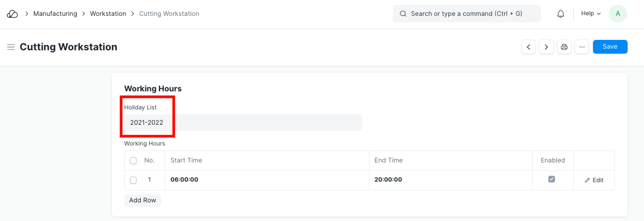Navigate to Manufacturing breadcrumb
This screenshot has height=221, width=644.
click(55, 14)
